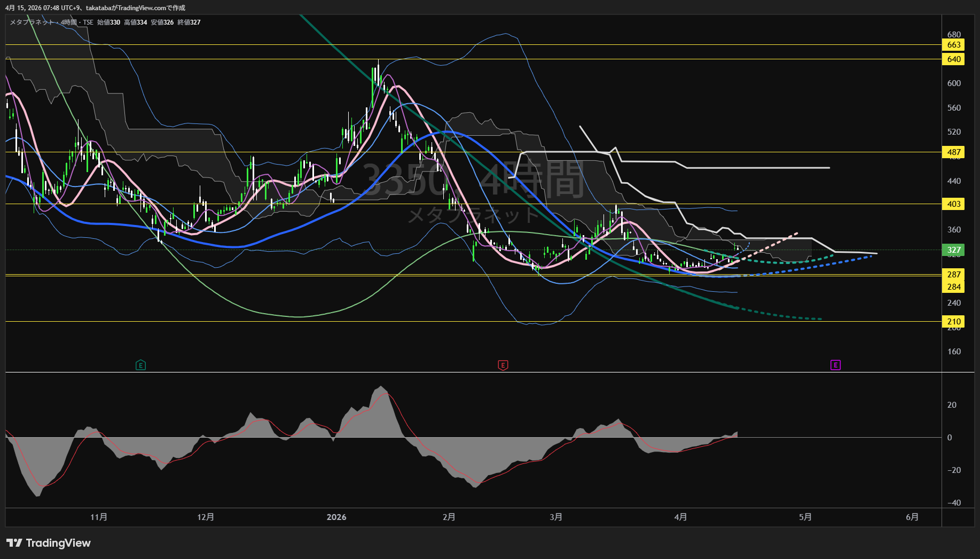Select the 640 yellow price label
This screenshot has width=980, height=559.
click(x=953, y=59)
